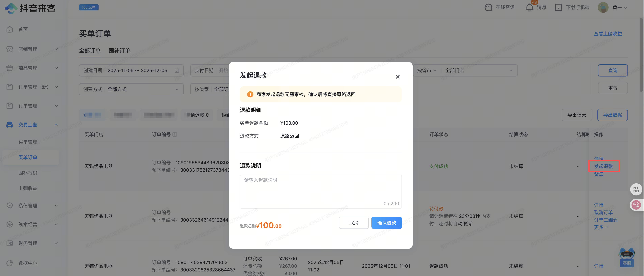644x276 pixels.
Task: Switch to the 国补订单 tab
Action: click(119, 51)
